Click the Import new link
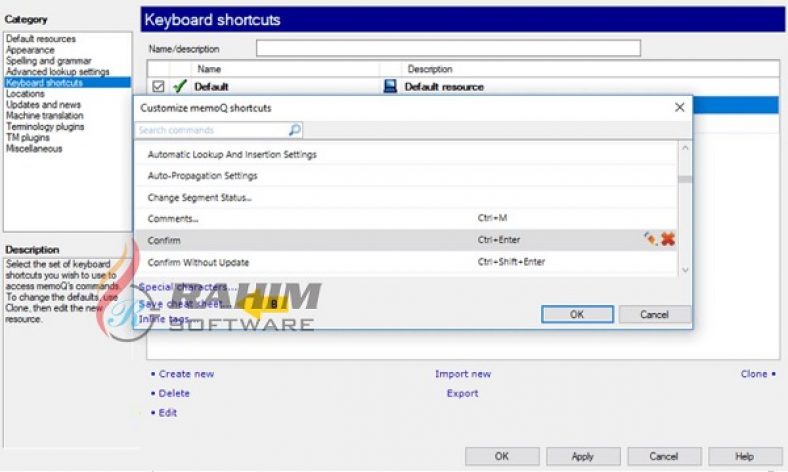 click(463, 374)
